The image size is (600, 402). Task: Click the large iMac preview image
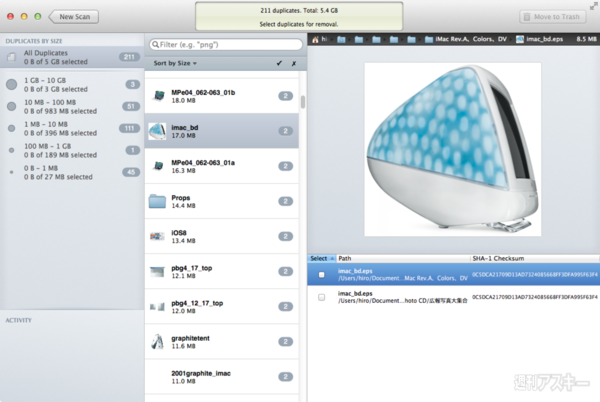453,149
